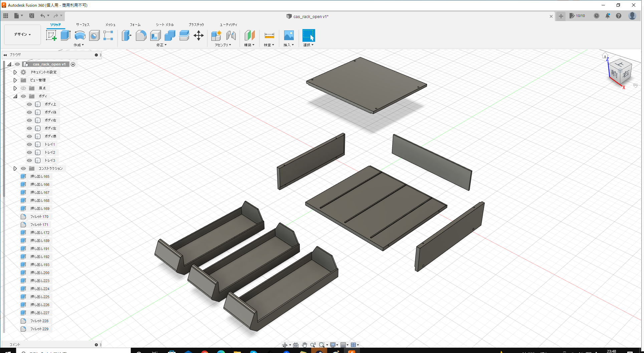
Task: Click the Save button in the toolbar
Action: pyautogui.click(x=32, y=16)
